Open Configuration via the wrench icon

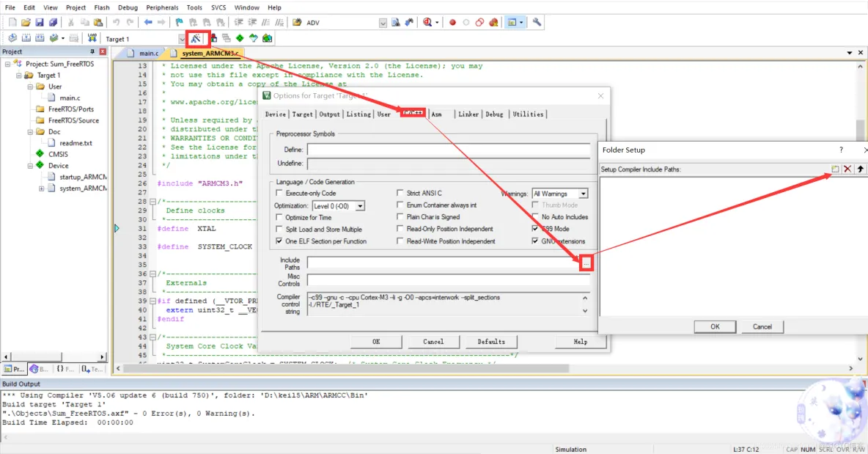(x=537, y=22)
